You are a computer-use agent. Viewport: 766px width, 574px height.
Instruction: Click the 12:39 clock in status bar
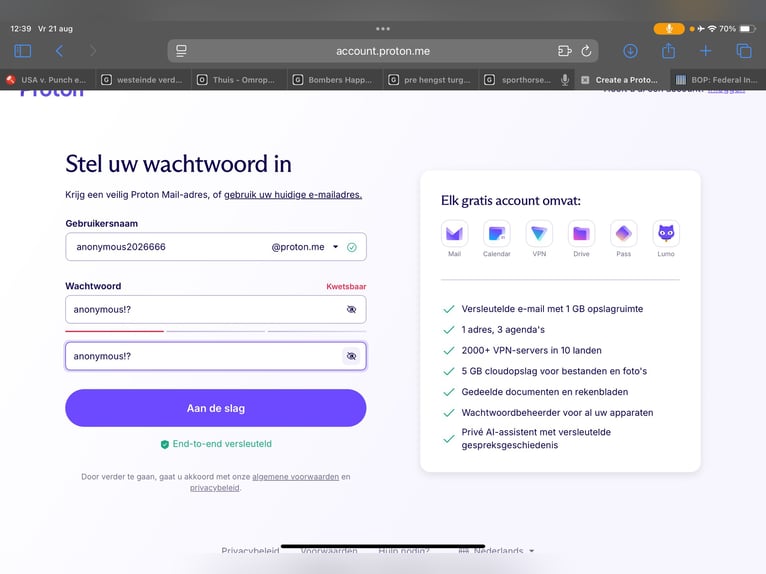tap(21, 29)
